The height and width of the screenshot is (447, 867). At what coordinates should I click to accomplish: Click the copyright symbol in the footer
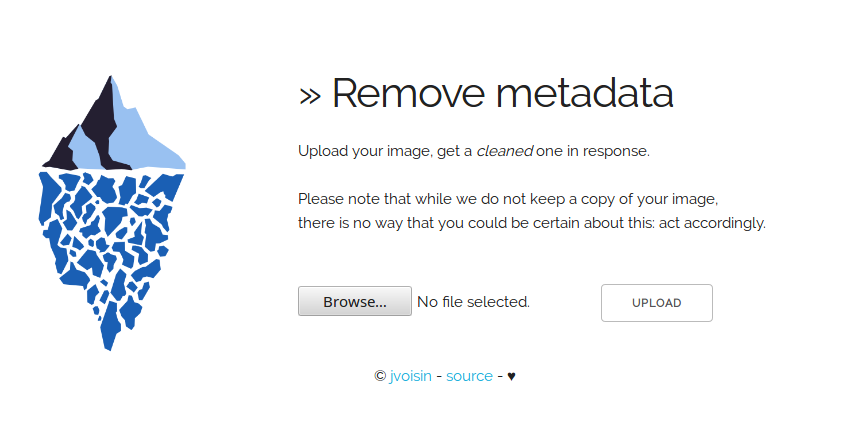(380, 376)
